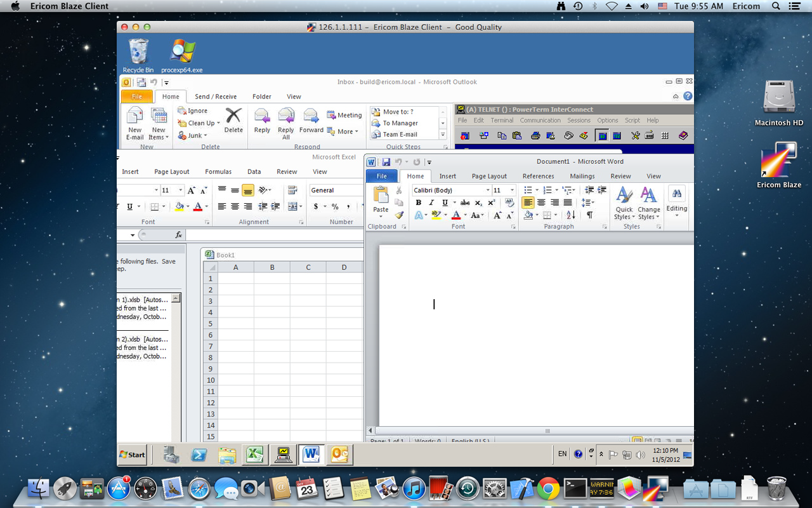The width and height of the screenshot is (812, 508).
Task: Open the bullets list icon in Word
Action: (x=527, y=190)
